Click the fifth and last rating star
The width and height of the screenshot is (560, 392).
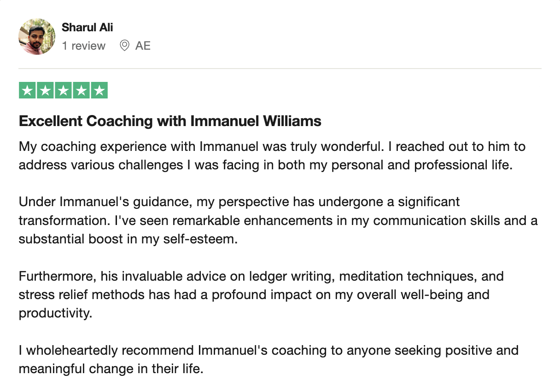(x=99, y=91)
